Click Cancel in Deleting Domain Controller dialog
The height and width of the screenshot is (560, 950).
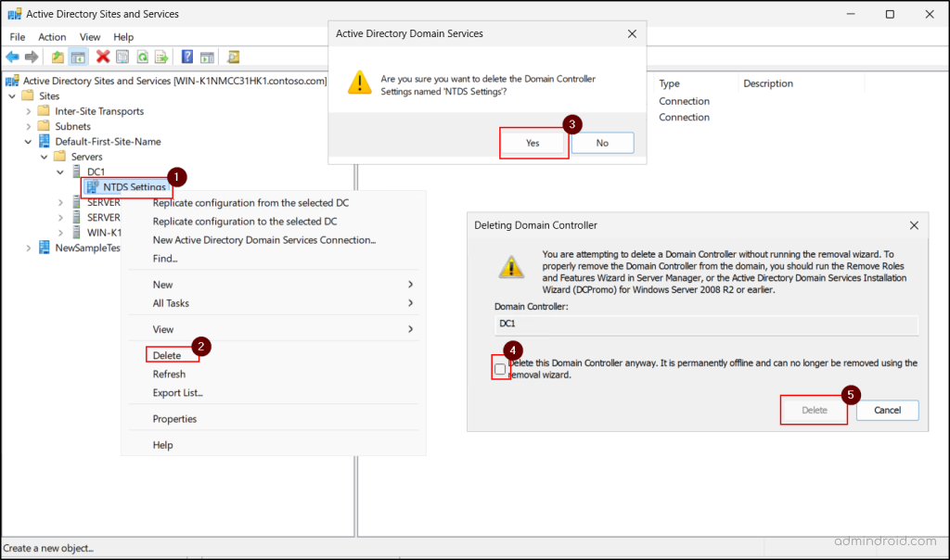click(x=887, y=410)
